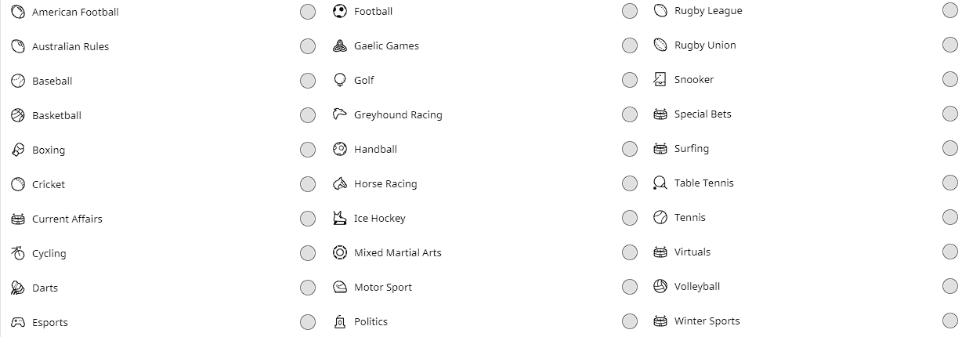The width and height of the screenshot is (980, 337).
Task: Click the Golf ball icon
Action: coord(339,80)
